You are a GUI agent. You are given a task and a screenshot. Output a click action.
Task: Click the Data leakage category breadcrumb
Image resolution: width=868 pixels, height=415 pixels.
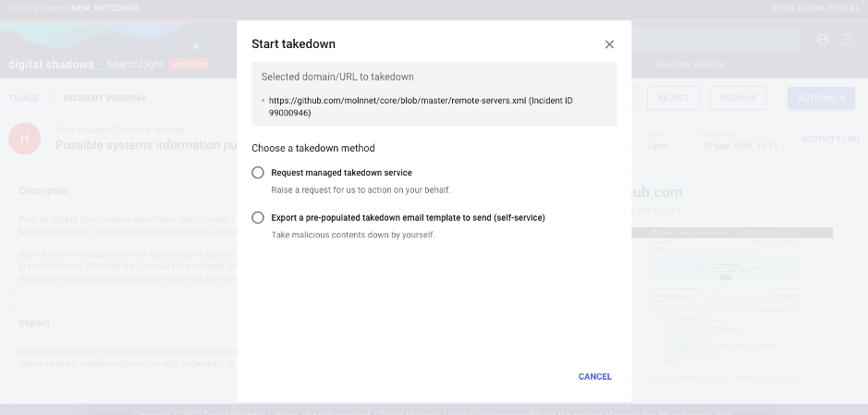coord(80,130)
